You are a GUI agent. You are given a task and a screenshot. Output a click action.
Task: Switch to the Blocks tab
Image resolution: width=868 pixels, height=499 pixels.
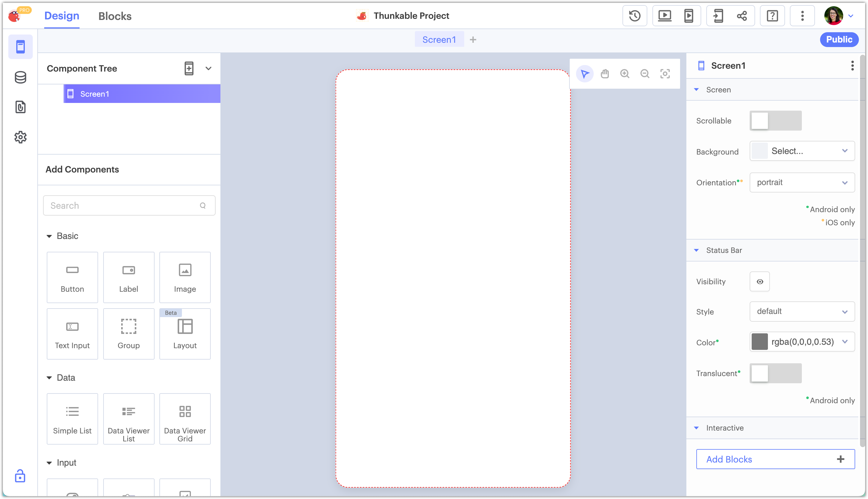click(x=115, y=16)
